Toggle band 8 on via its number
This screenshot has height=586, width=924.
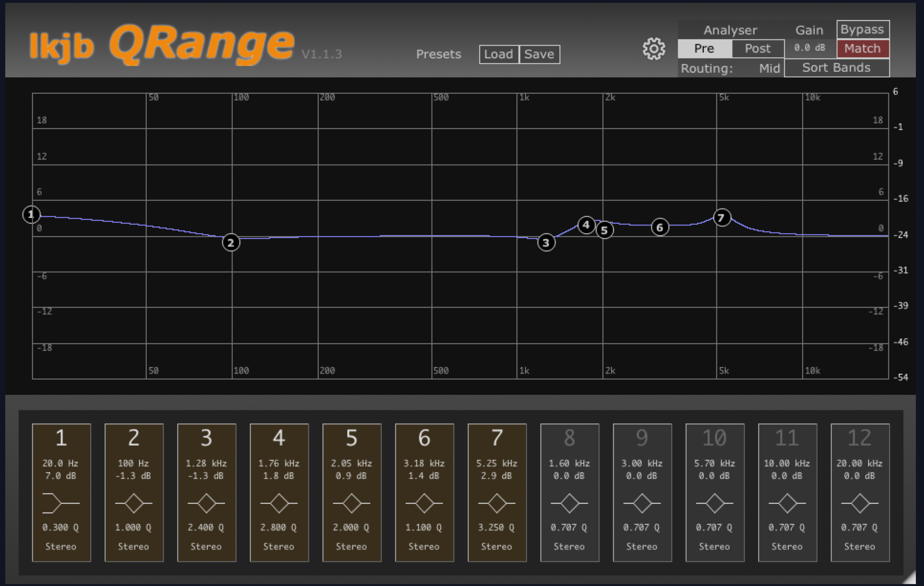(x=569, y=437)
